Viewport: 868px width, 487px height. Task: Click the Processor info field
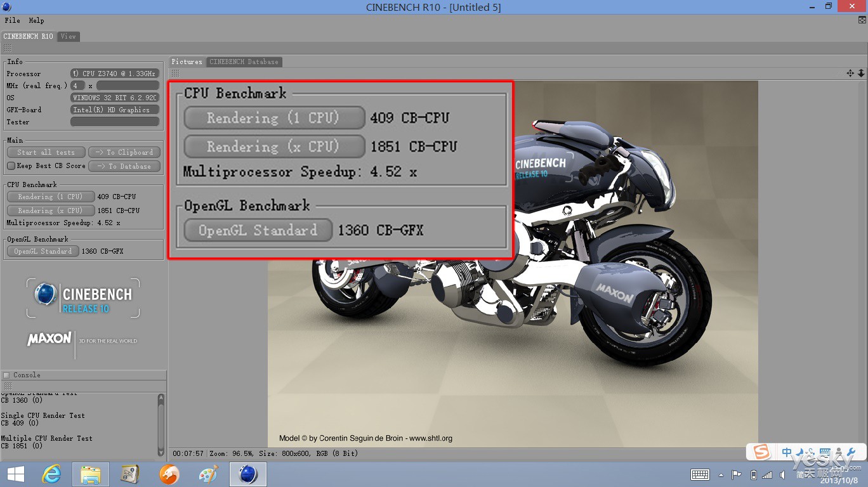click(x=115, y=74)
